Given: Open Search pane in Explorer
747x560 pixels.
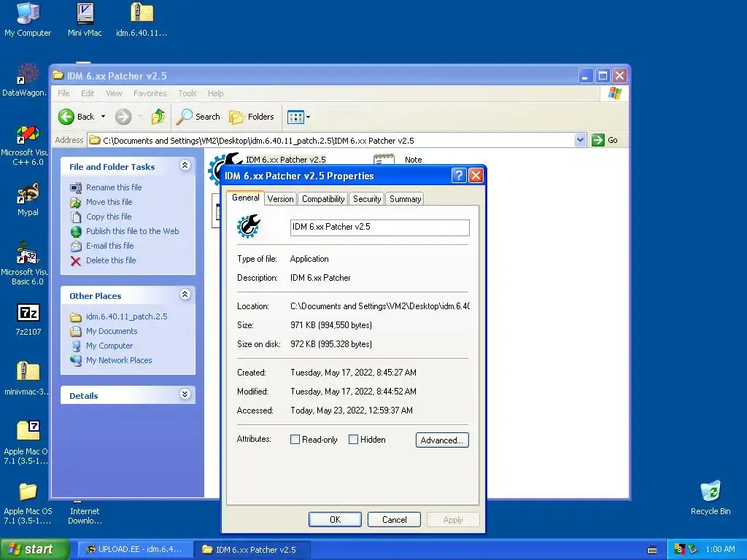Looking at the screenshot, I should pos(198,117).
